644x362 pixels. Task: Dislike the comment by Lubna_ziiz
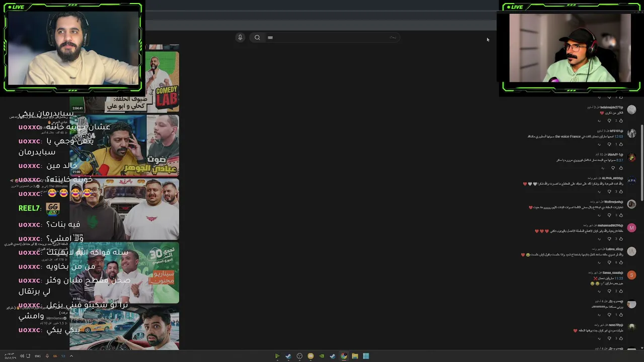click(x=609, y=262)
